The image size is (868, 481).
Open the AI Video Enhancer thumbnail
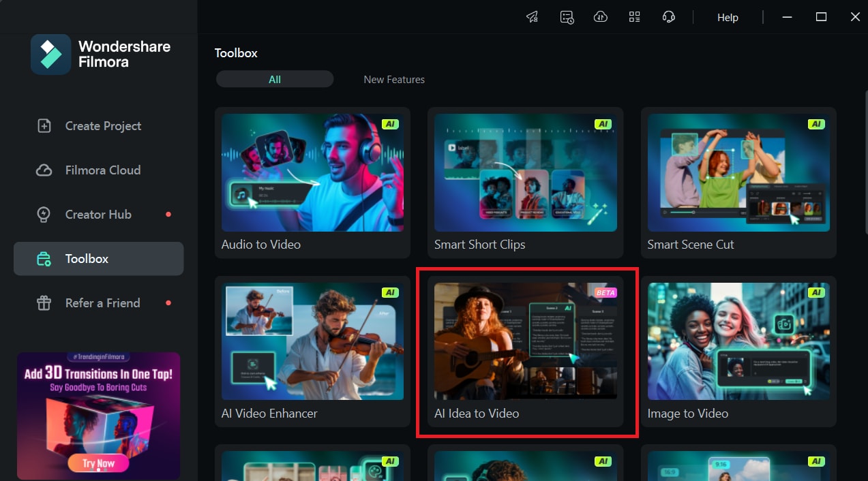(312, 341)
